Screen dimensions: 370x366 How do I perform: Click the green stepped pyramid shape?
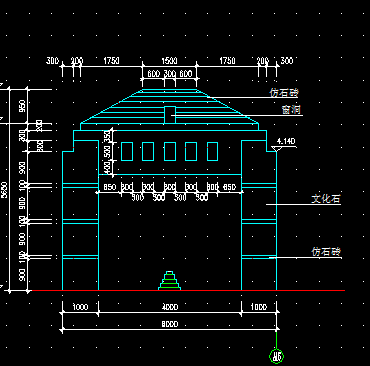tap(169, 281)
